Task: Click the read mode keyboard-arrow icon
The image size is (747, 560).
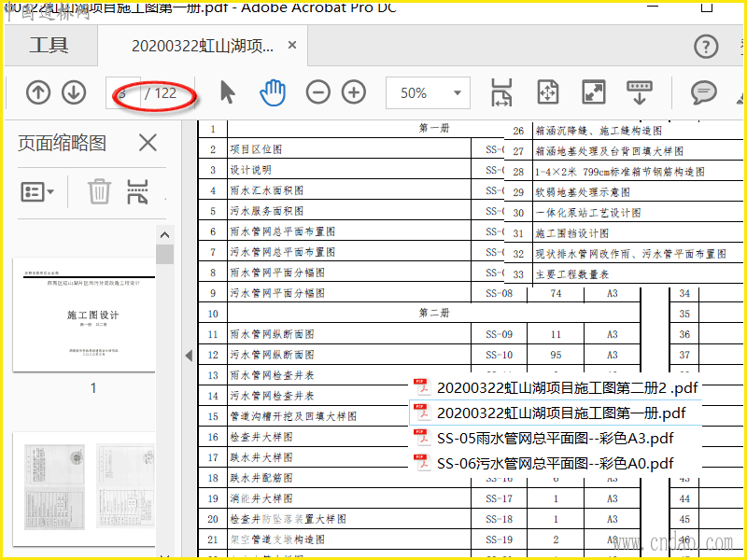Action: pyautogui.click(x=640, y=92)
